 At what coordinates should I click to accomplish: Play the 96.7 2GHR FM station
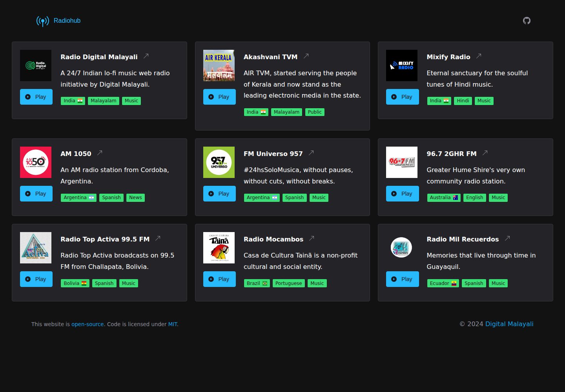pos(403,194)
